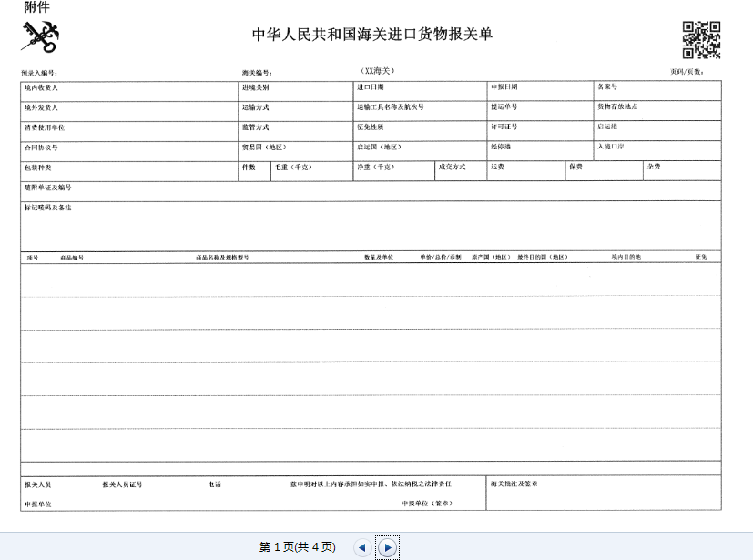Click the 附件 heading label

(x=37, y=7)
